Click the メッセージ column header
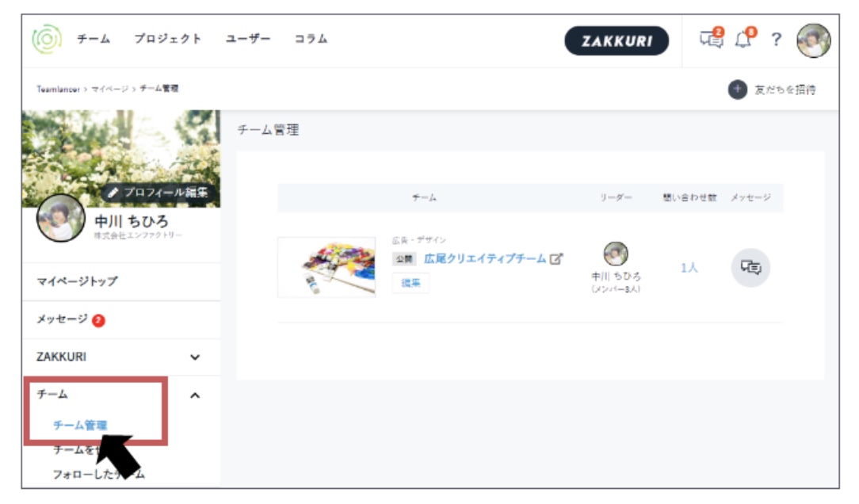Image resolution: width=859 pixels, height=504 pixels. click(x=750, y=197)
